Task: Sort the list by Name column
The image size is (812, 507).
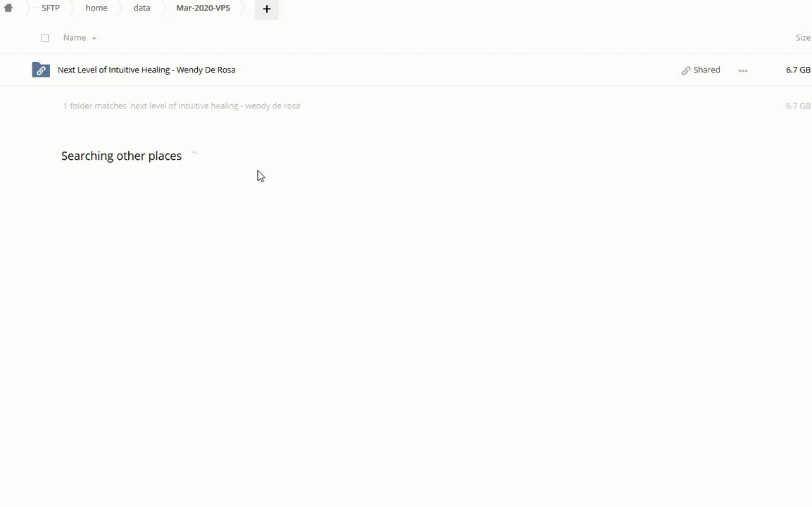Action: (74, 38)
